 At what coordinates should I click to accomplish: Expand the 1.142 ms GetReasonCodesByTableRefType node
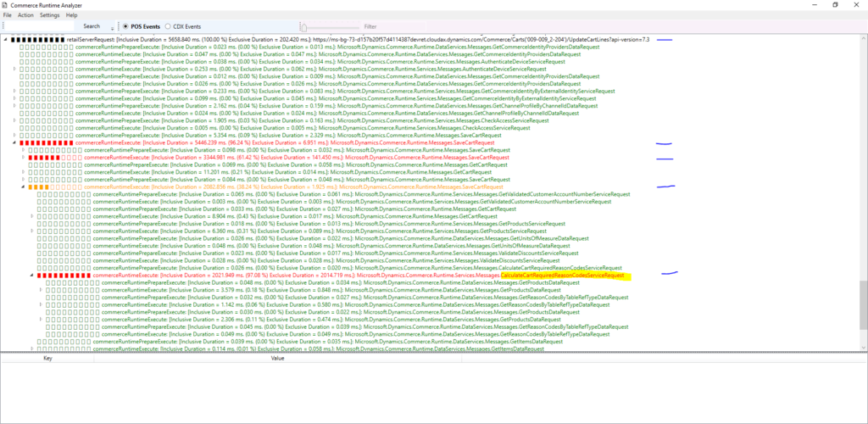pyautogui.click(x=42, y=304)
